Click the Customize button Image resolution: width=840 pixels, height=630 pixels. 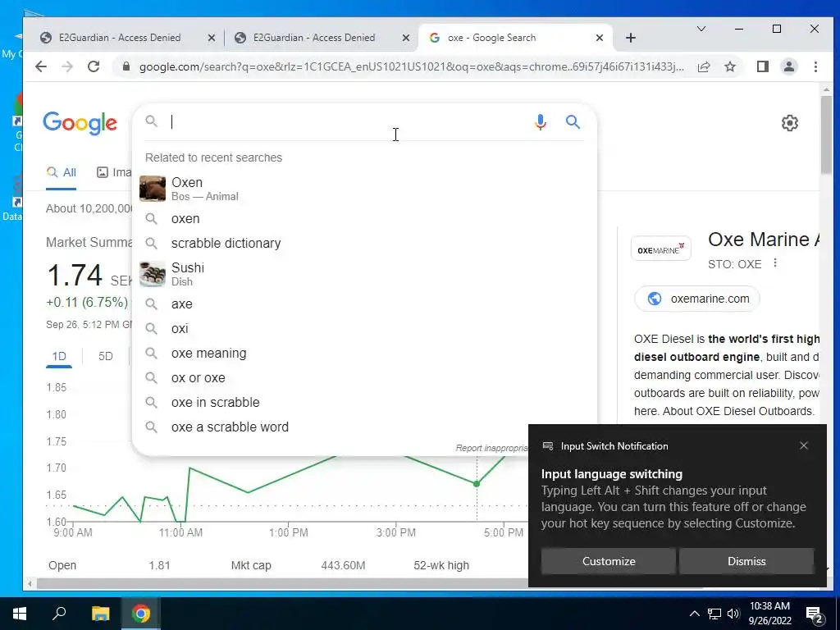pyautogui.click(x=609, y=561)
